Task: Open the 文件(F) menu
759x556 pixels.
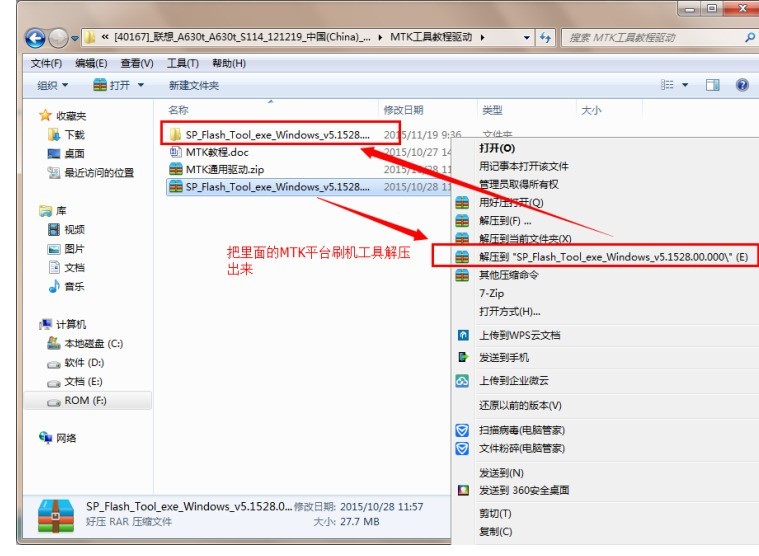Action: [x=46, y=63]
